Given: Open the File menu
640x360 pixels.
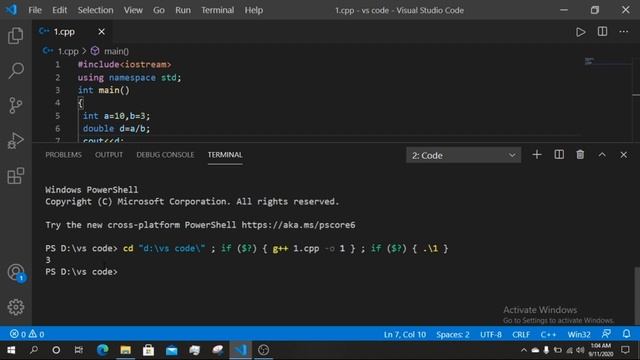Looking at the screenshot, I should tap(35, 10).
